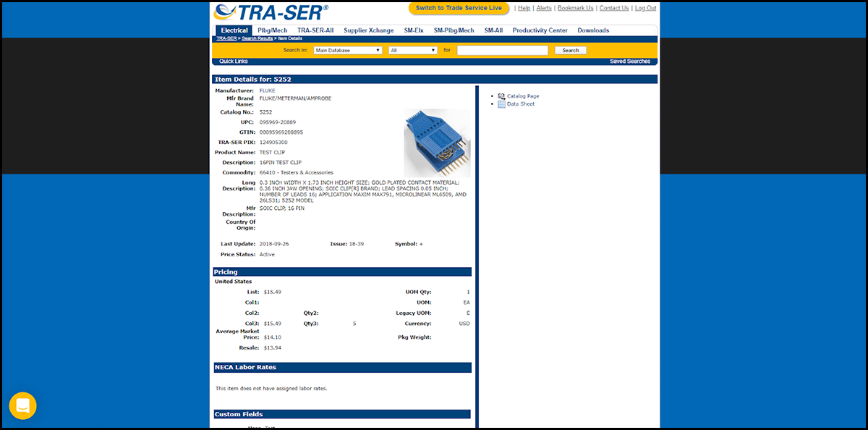868x430 pixels.
Task: Select the Supplier Xchange tab
Action: click(x=369, y=30)
